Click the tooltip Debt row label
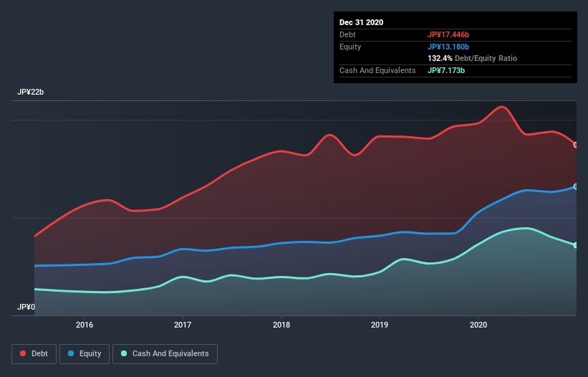This screenshot has height=377, width=588. [347, 34]
